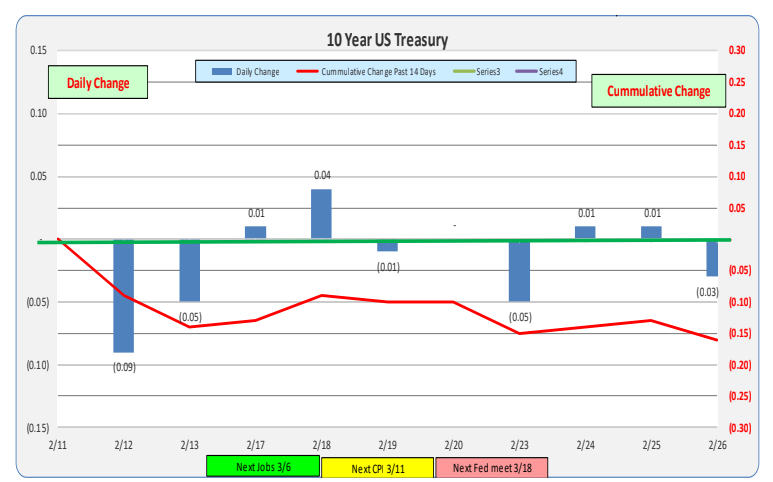Click the tallest positive bar at 2/18
This screenshot has height=482, width=773.
(x=321, y=214)
